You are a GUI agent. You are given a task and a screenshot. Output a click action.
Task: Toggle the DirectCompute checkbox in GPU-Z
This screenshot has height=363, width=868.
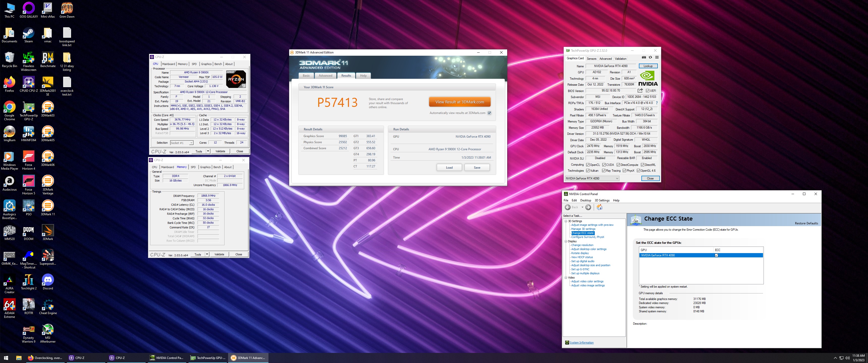618,165
